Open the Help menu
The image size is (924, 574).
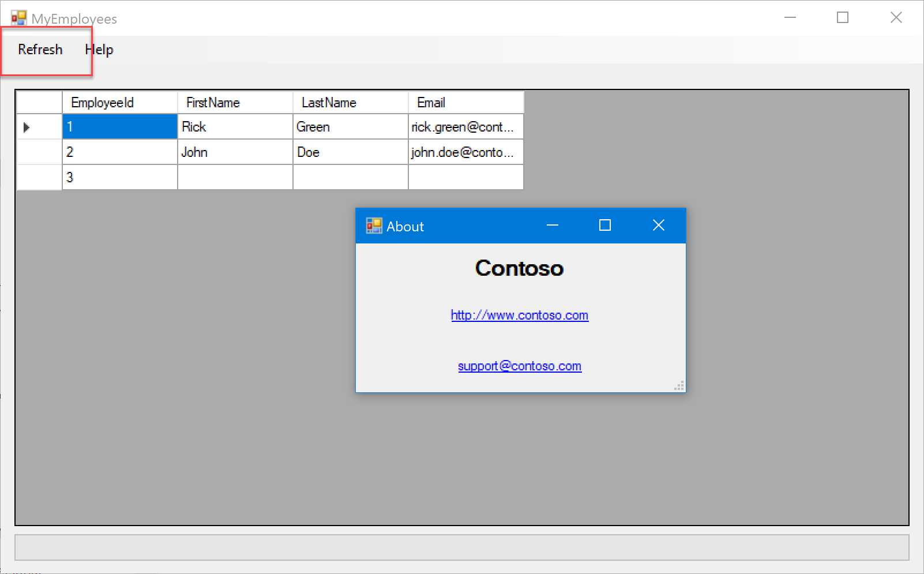click(x=99, y=49)
